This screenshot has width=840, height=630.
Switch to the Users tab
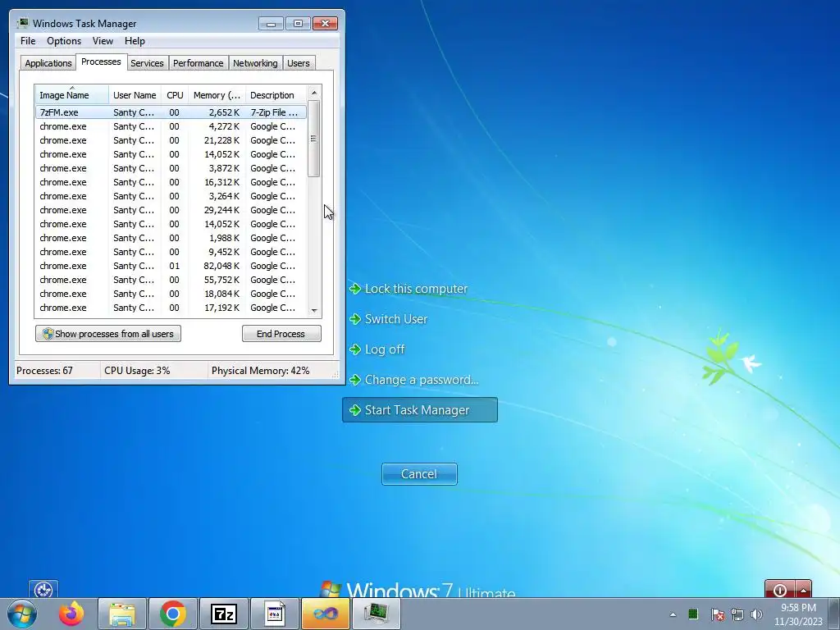click(299, 63)
